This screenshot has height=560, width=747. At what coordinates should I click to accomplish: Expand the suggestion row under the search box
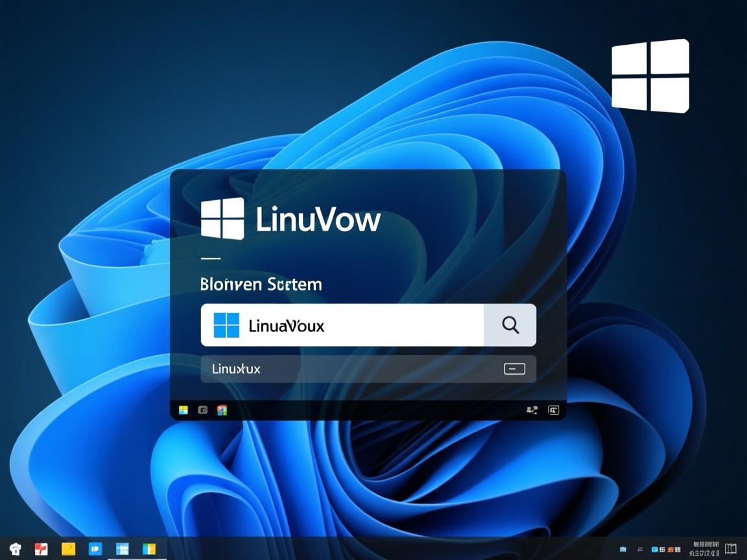(368, 368)
